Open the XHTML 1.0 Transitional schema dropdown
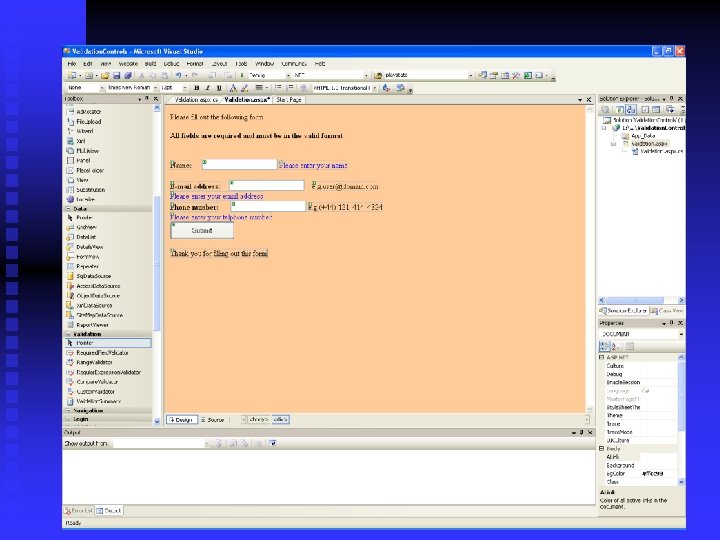Image resolution: width=720 pixels, height=540 pixels. [x=375, y=88]
